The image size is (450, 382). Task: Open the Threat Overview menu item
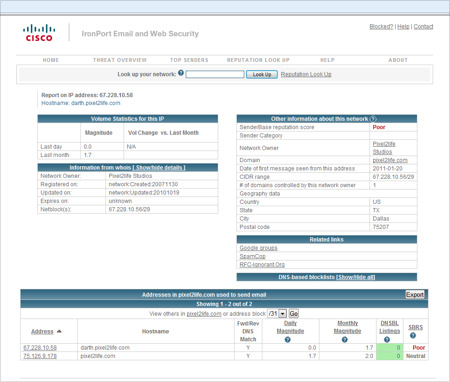click(120, 60)
